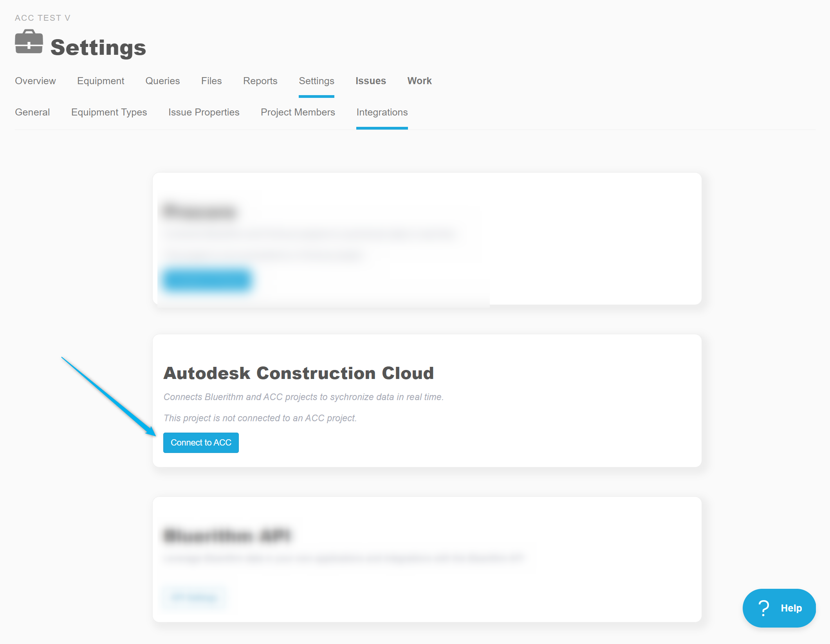The height and width of the screenshot is (644, 830).
Task: Switch to the Equipment tab
Action: (x=101, y=81)
